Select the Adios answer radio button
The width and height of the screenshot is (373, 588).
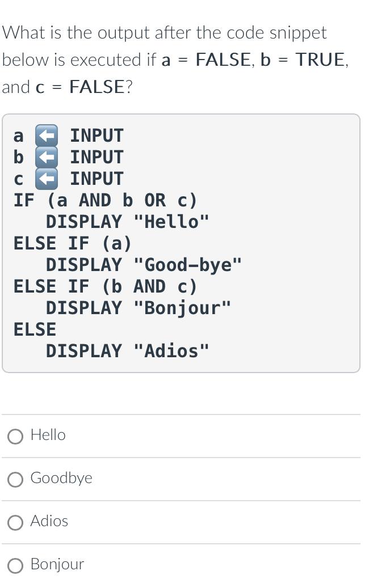click(x=15, y=523)
